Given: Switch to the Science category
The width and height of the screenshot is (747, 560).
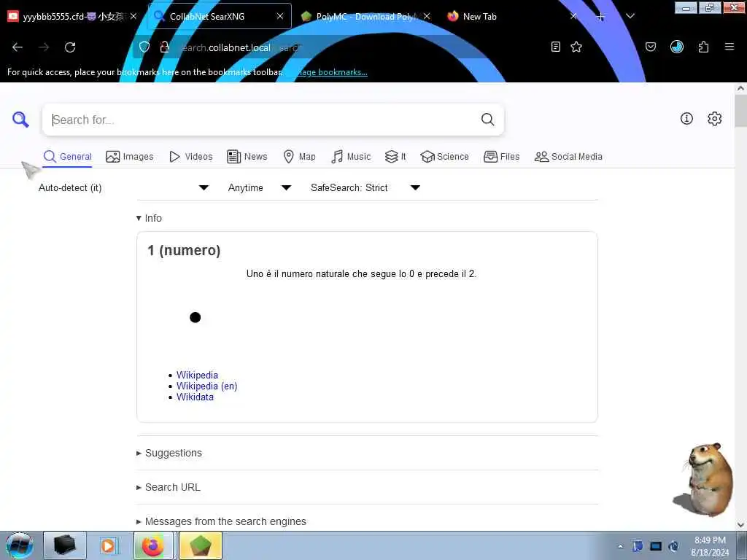Looking at the screenshot, I should click(x=444, y=157).
